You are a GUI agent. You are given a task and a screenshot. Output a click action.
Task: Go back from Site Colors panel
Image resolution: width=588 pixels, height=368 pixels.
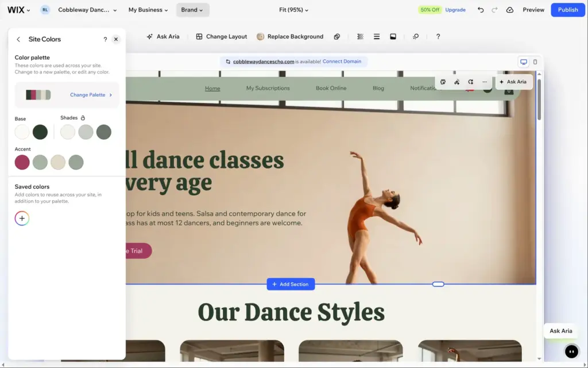coord(18,39)
